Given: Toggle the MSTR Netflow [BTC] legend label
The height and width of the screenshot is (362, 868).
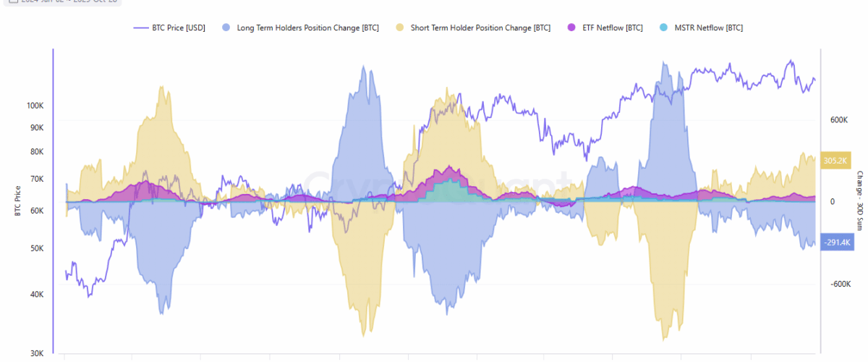Looking at the screenshot, I should point(708,28).
